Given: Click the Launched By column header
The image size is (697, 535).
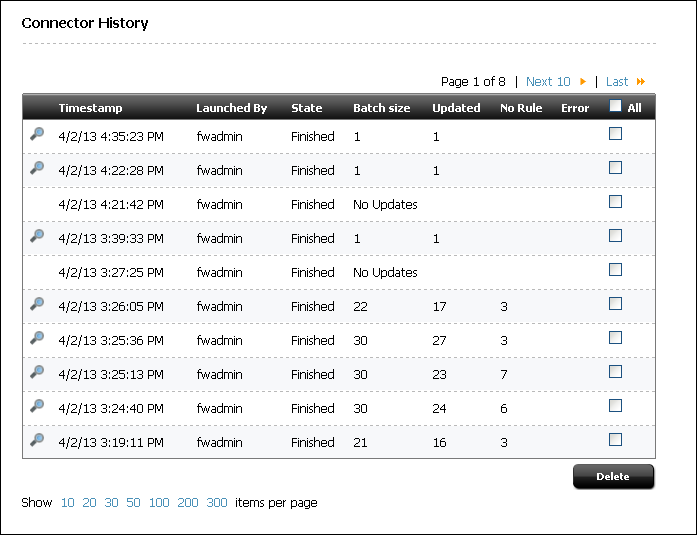Looking at the screenshot, I should click(232, 108).
